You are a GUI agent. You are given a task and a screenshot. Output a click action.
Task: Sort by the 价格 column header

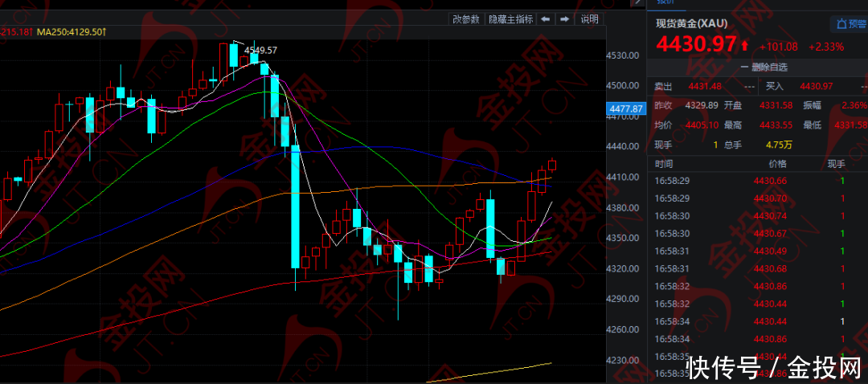click(x=769, y=163)
